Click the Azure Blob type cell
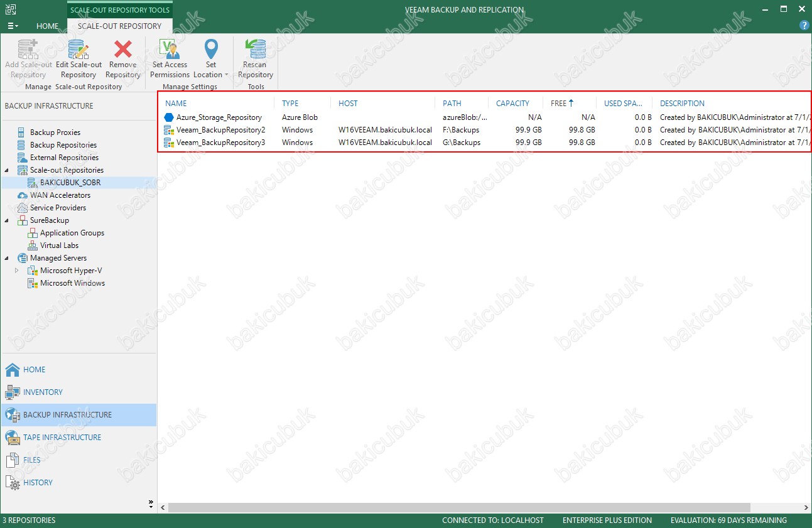812x528 pixels. pyautogui.click(x=300, y=117)
